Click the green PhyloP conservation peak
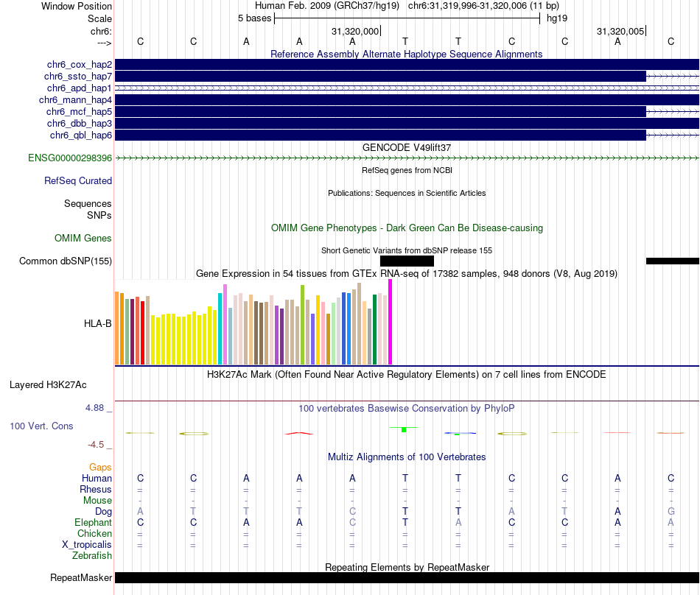The width and height of the screenshot is (700, 595). click(x=404, y=429)
